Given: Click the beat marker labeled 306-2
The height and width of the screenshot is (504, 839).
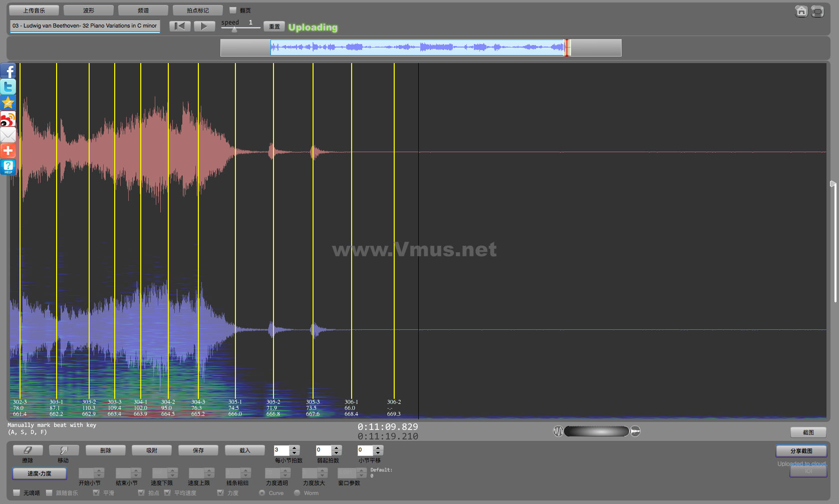Looking at the screenshot, I should 394,230.
